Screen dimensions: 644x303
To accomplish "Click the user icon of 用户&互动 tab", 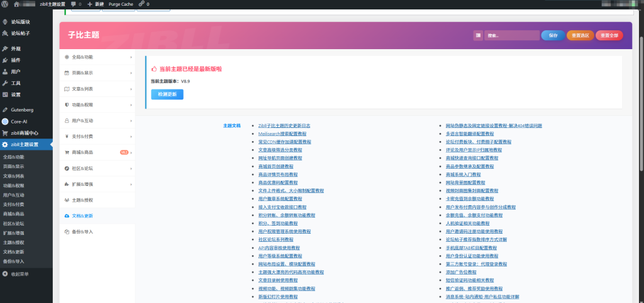I will pyautogui.click(x=67, y=121).
